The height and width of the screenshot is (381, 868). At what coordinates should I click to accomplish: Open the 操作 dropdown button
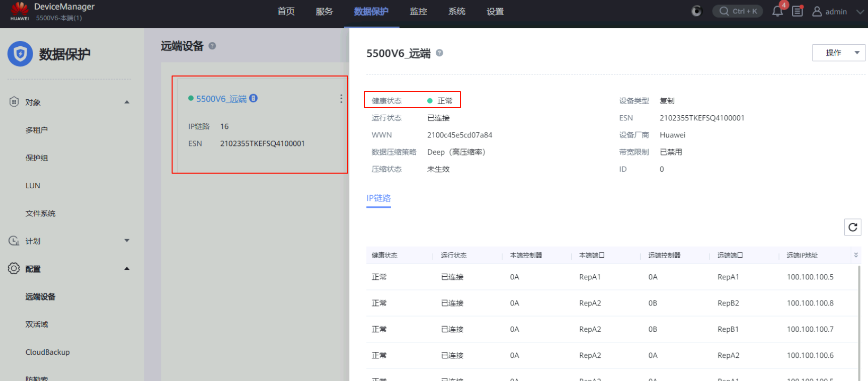click(838, 53)
